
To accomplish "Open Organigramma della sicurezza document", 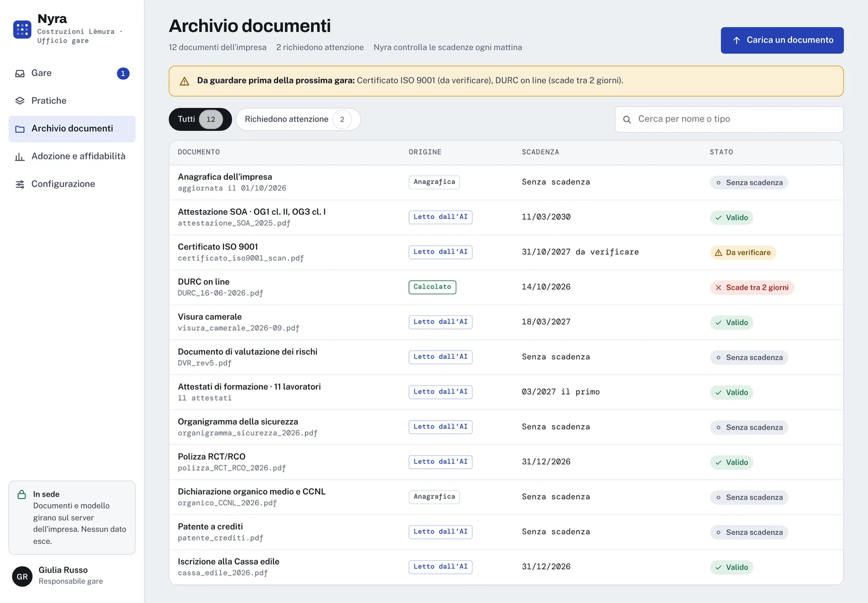I will (506, 428).
